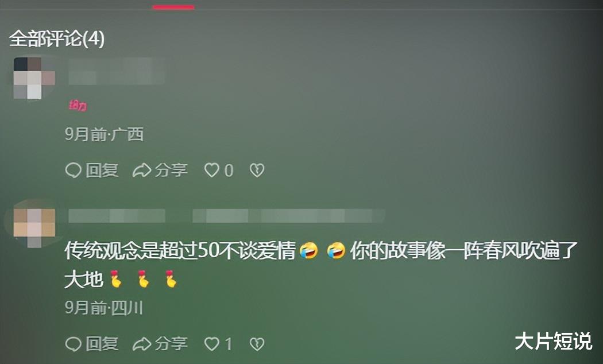Image resolution: width=603 pixels, height=364 pixels.
Task: Tap broken heart icon on Sichuan comment
Action: click(257, 344)
